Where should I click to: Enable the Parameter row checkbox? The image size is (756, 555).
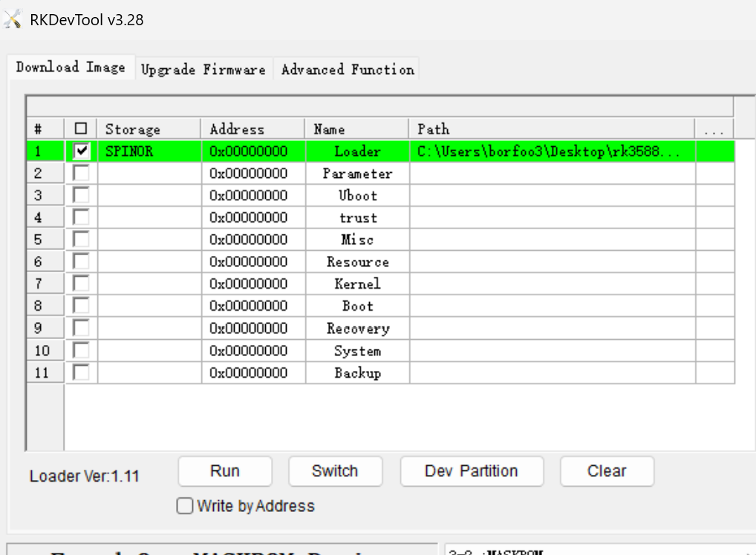[x=82, y=174]
